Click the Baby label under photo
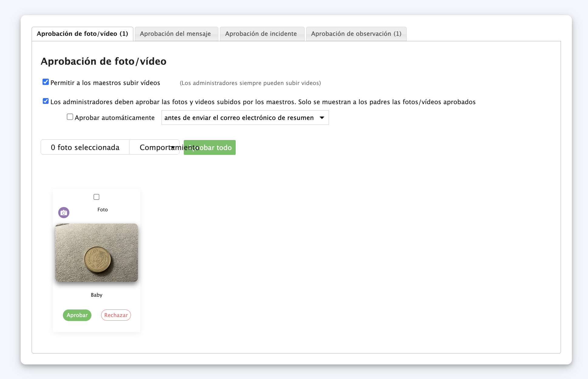 click(97, 295)
